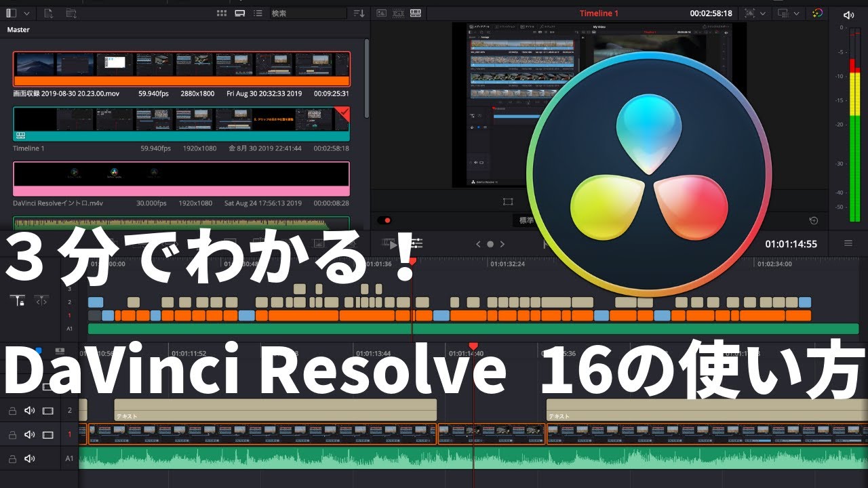Disable track 2 video with filmstrip icon
This screenshot has width=868, height=488.
click(x=48, y=410)
